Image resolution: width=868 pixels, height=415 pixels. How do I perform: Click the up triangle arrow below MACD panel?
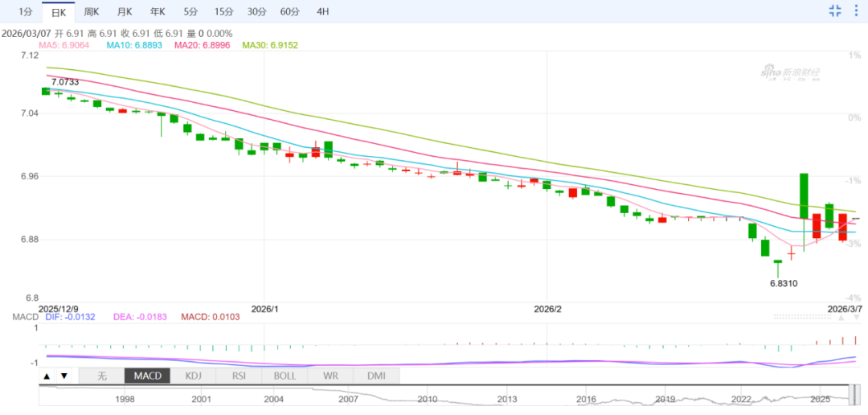tap(47, 376)
